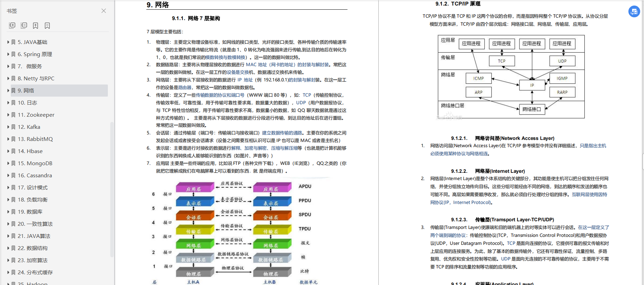Expand the 10. 日志 bookmark arrow

point(8,103)
